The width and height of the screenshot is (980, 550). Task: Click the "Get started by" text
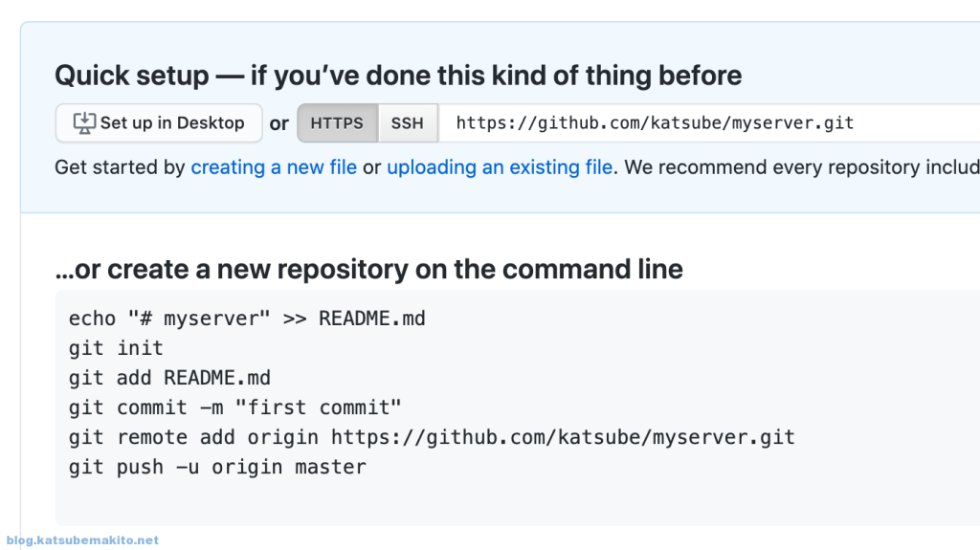click(120, 167)
